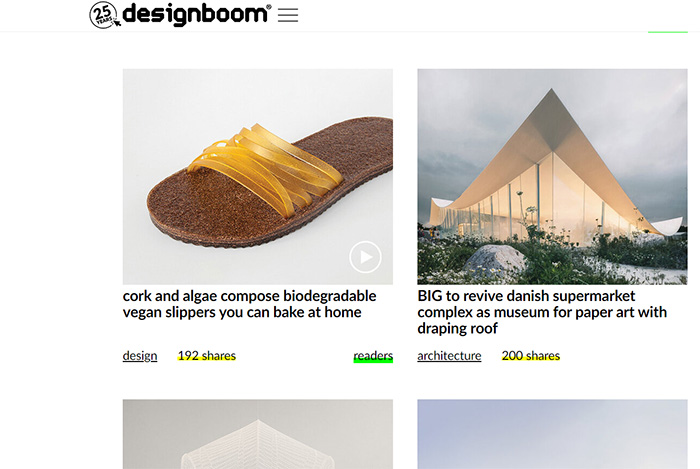Viewport: 700px width, 469px height.
Task: Open the white lattice structure article thumbnail
Action: (x=258, y=434)
